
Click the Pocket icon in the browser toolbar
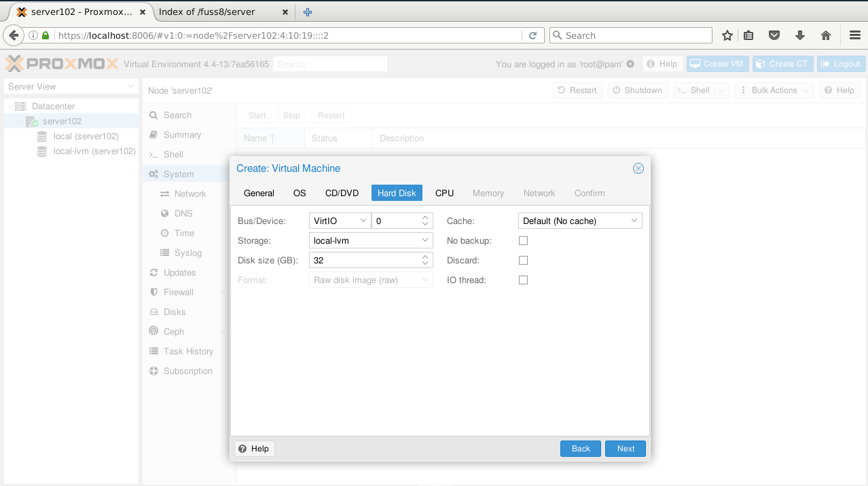774,35
